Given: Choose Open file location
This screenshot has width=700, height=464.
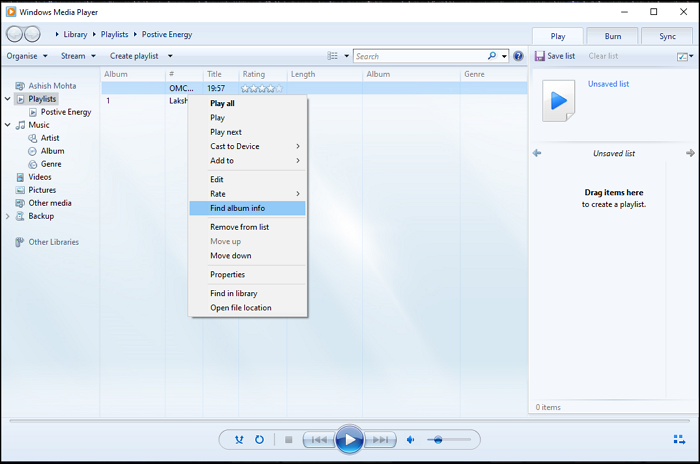Looking at the screenshot, I should point(248,308).
